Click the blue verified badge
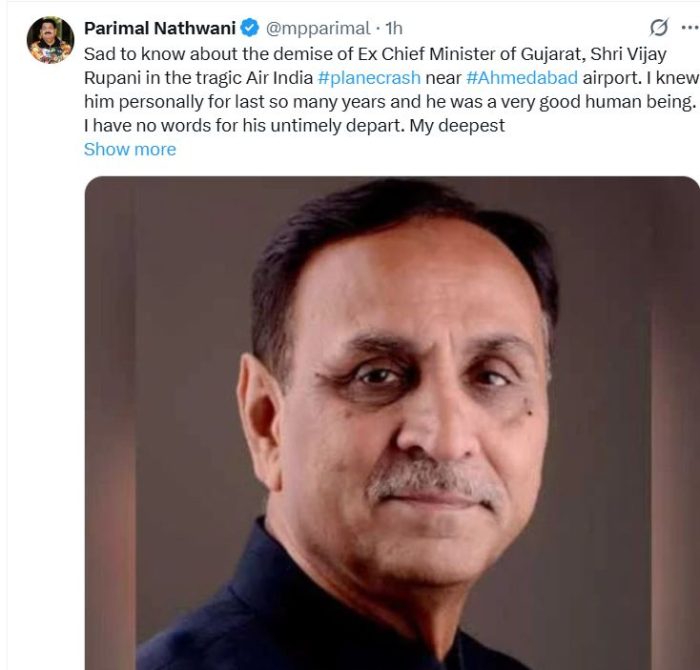Image resolution: width=700 pixels, height=670 pixels. click(250, 27)
